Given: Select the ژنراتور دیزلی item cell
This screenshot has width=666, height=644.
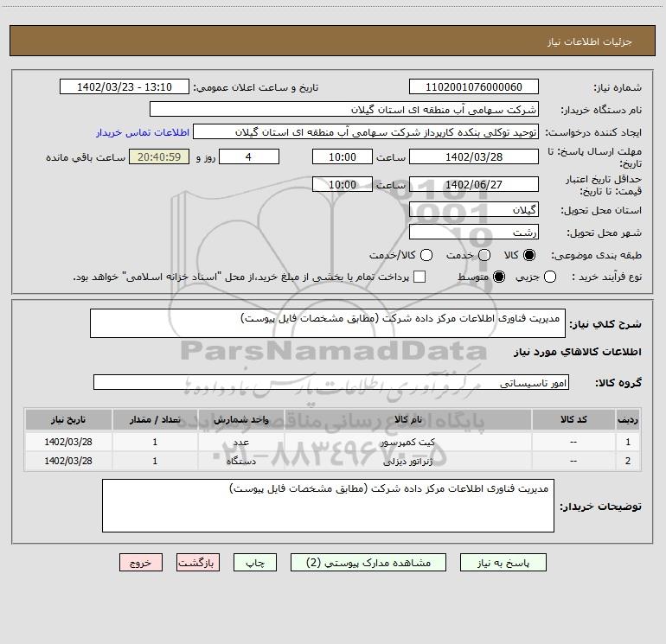Looking at the screenshot, I should tap(407, 461).
